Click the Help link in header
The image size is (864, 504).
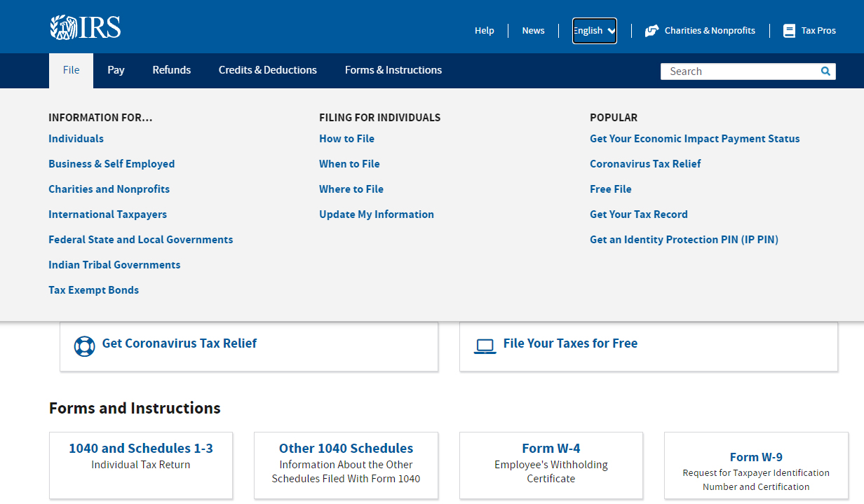coord(485,31)
